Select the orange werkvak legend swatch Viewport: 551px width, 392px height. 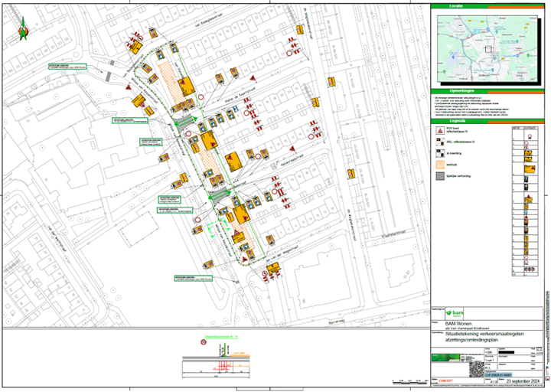[439, 163]
